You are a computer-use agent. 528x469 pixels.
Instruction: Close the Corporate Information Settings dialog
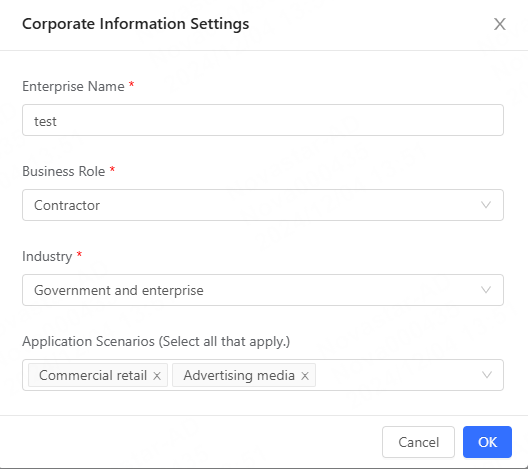500,24
